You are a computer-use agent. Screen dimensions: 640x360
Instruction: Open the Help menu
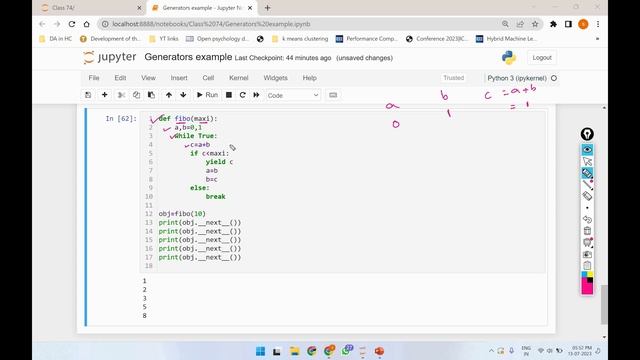pos(309,78)
